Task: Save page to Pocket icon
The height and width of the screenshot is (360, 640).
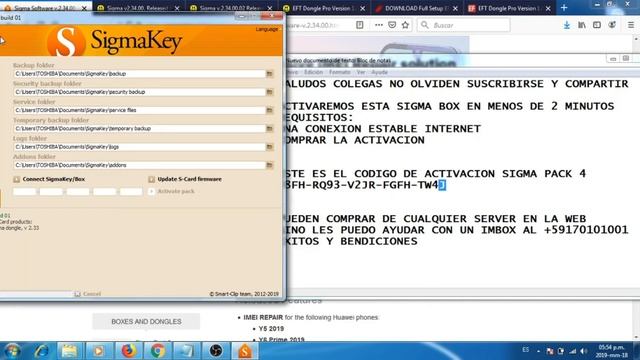Action: [x=392, y=25]
